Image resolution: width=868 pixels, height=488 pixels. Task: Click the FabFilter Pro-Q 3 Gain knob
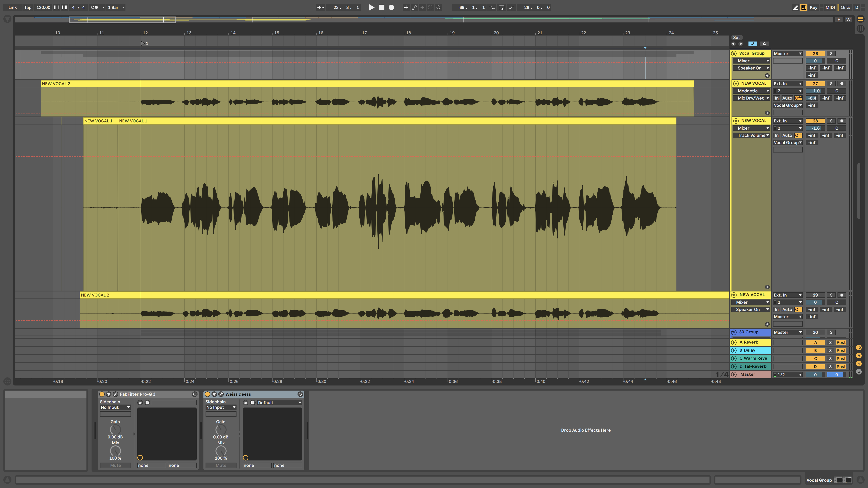coord(115,429)
